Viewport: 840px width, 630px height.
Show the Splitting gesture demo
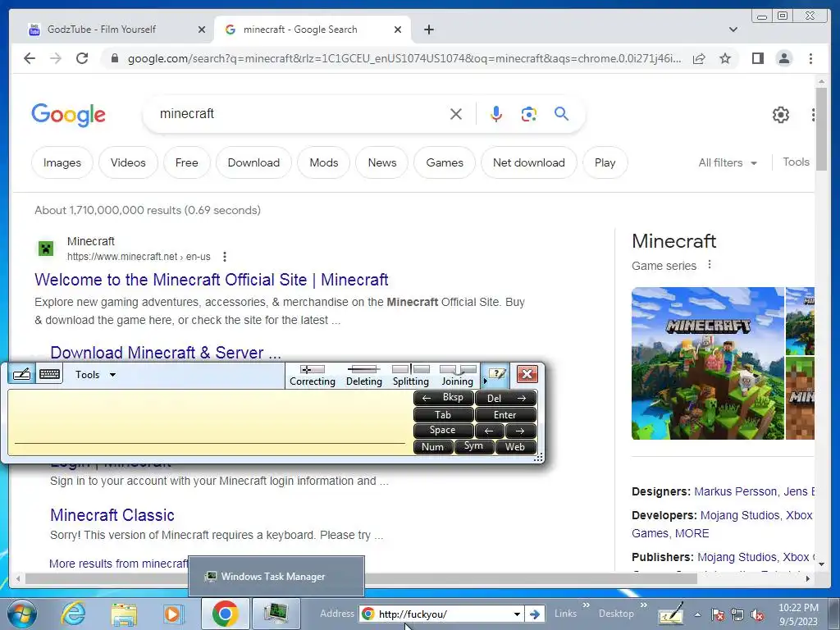411,376
